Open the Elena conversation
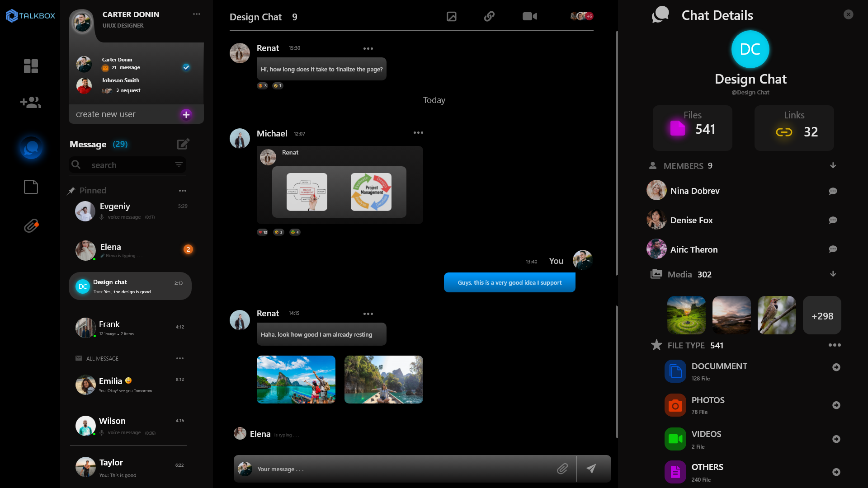Screen dimensions: 868x488 pos(130,250)
